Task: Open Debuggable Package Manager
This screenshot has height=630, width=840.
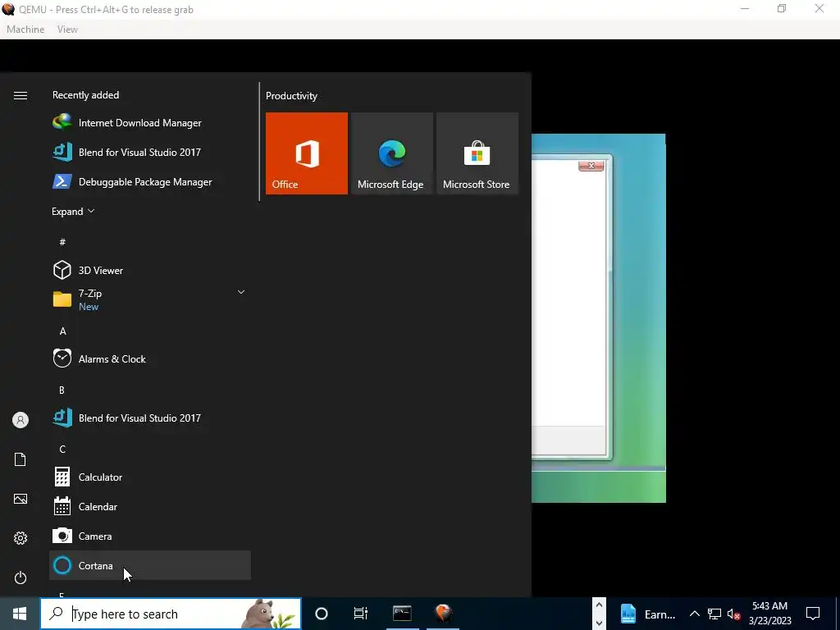Action: [x=150, y=181]
